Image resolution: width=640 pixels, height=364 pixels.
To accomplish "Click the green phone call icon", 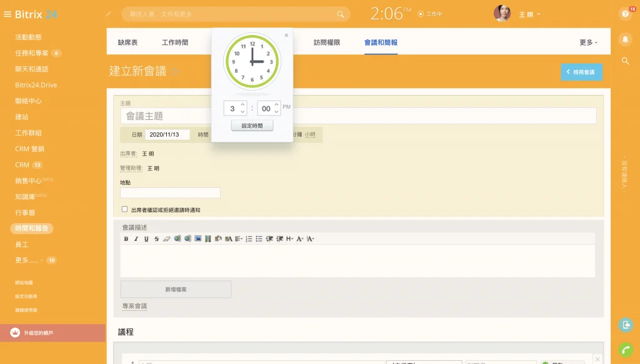I will click(x=625, y=350).
